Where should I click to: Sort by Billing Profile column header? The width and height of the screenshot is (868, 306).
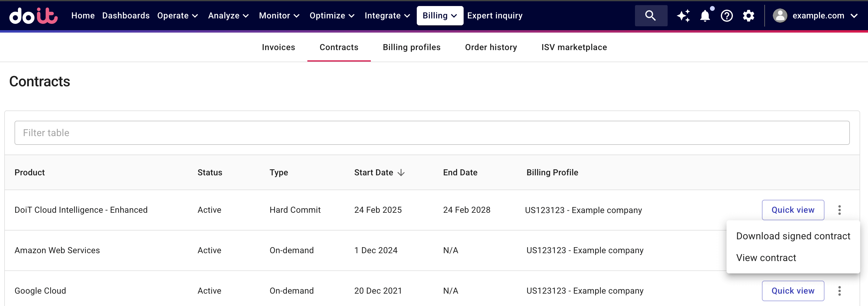[552, 172]
